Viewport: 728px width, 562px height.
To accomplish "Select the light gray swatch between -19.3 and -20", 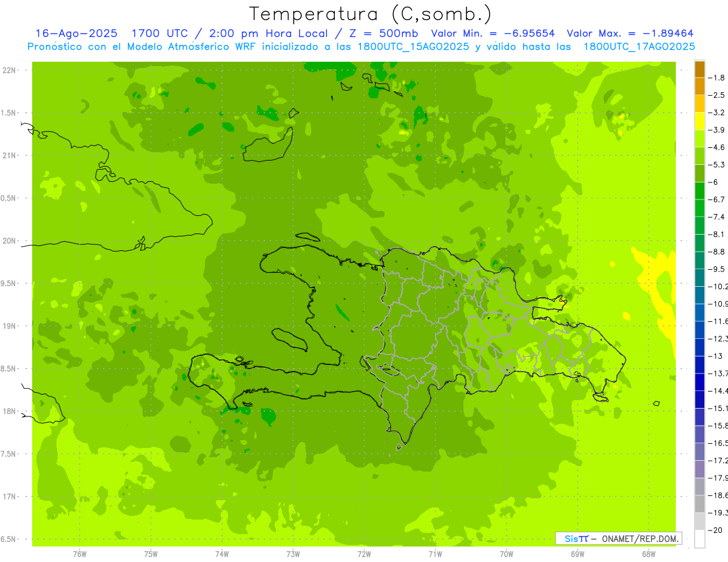I will pyautogui.click(x=700, y=521).
